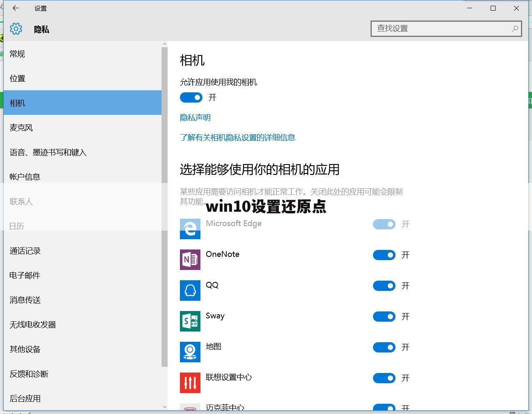This screenshot has height=414, width=532.
Task: Open the 隐私声明 link
Action: 195,118
